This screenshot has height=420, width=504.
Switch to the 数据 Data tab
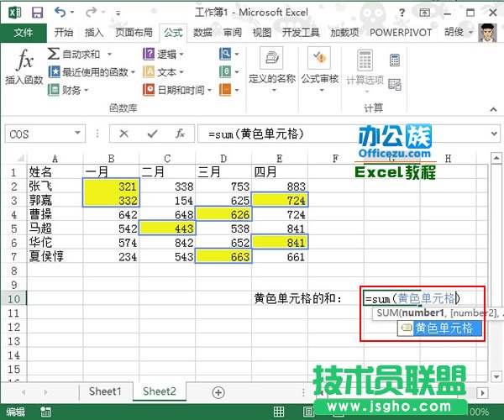tap(202, 33)
